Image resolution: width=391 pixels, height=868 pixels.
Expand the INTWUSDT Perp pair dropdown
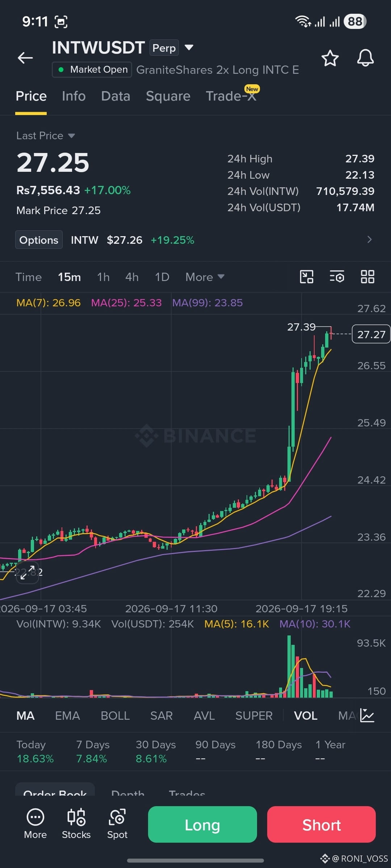189,47
